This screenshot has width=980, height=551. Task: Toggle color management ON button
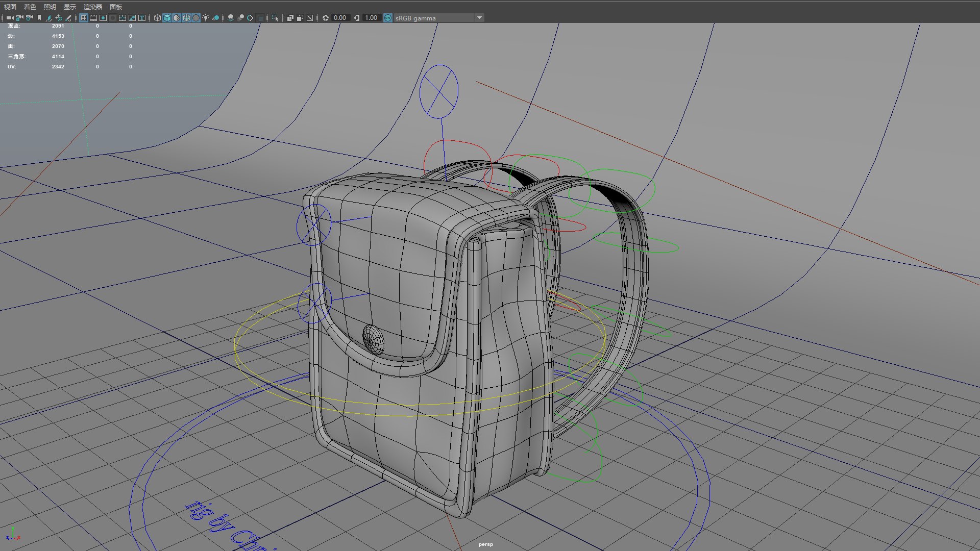[388, 18]
